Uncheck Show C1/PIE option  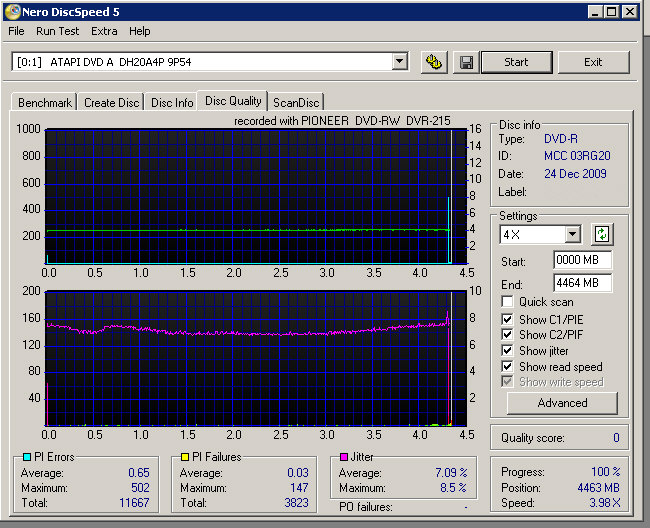point(507,319)
